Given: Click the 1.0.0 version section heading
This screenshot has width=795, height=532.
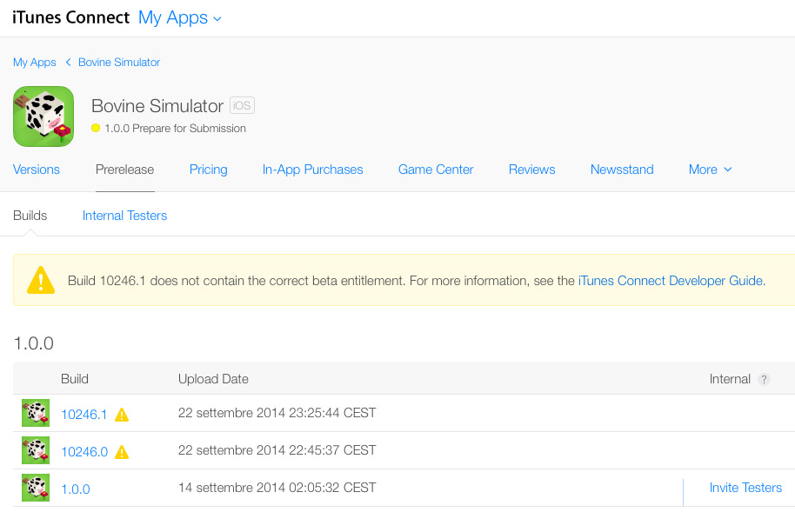Looking at the screenshot, I should point(33,343).
